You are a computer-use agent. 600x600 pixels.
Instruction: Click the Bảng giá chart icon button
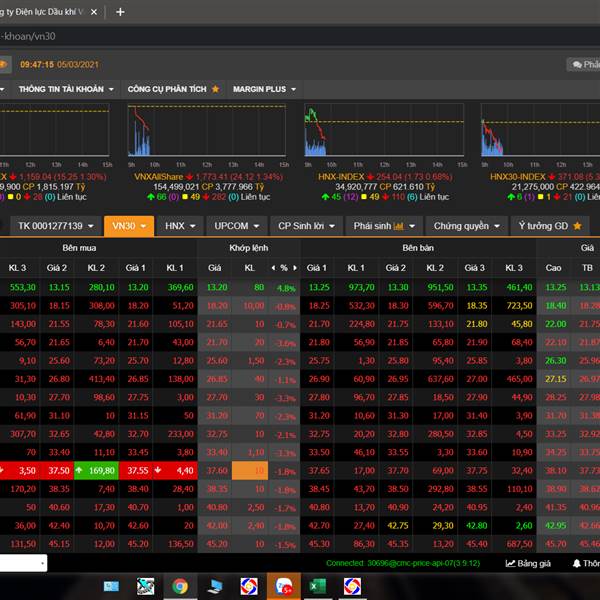tap(528, 563)
